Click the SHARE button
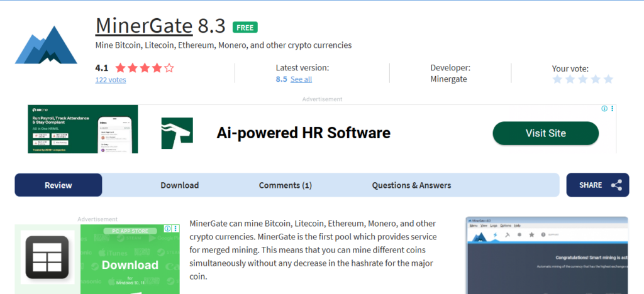Screen dimensions: 644x294 tap(597, 185)
